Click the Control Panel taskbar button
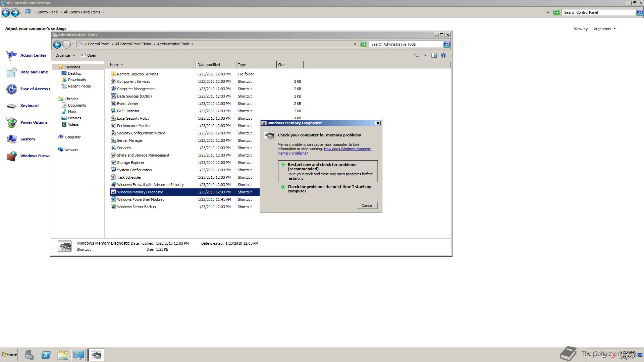This screenshot has width=644, height=362. coord(79,355)
